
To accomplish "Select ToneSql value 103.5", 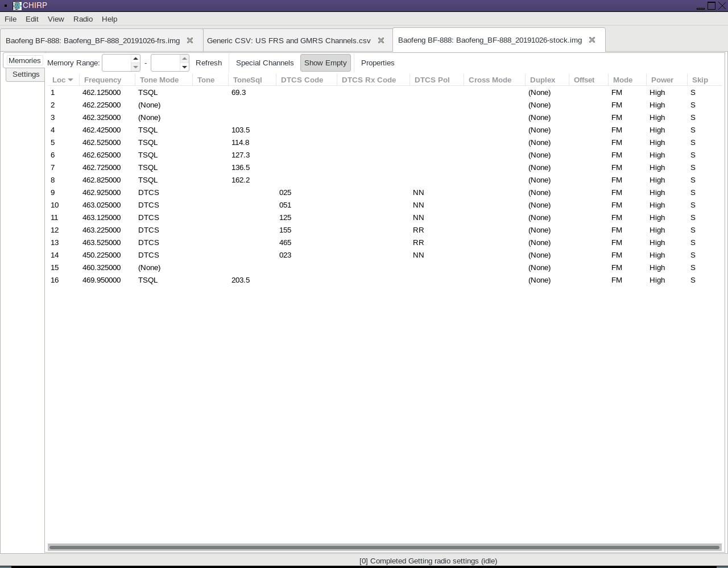I will coord(241,130).
